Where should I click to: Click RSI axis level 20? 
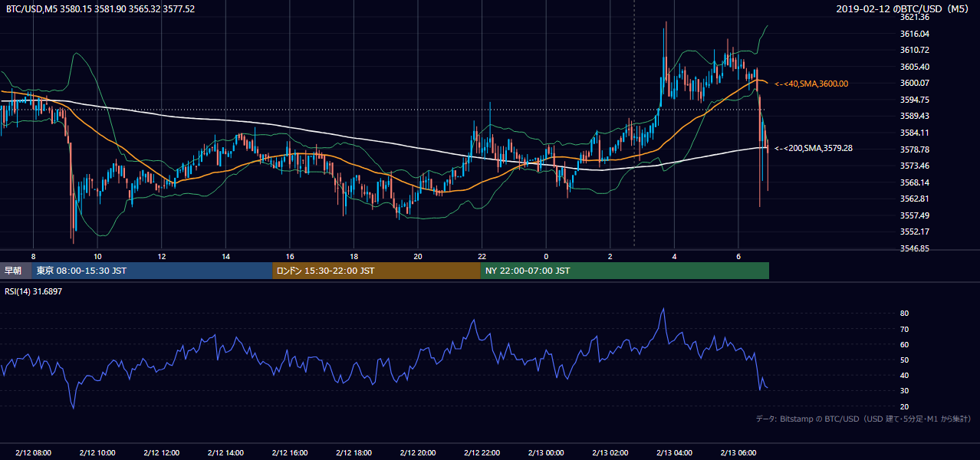[904, 406]
